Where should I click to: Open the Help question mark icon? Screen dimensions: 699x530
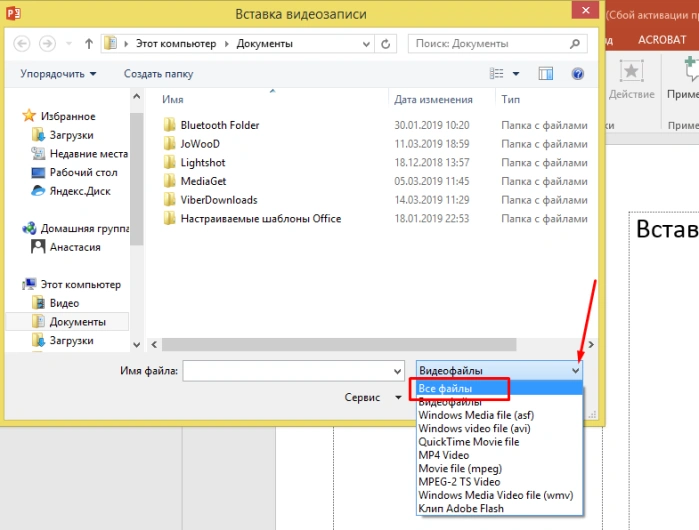click(578, 74)
